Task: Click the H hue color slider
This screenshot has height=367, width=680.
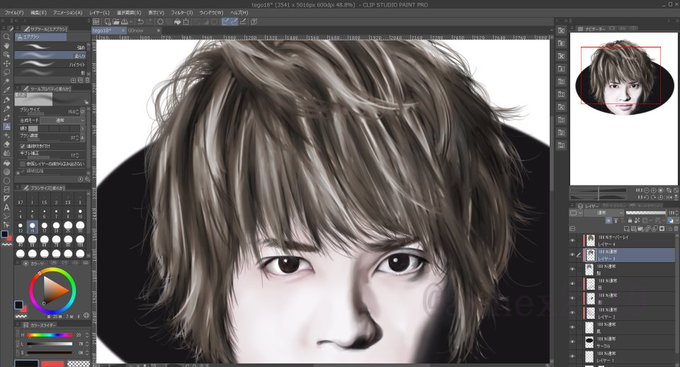Action: point(49,335)
